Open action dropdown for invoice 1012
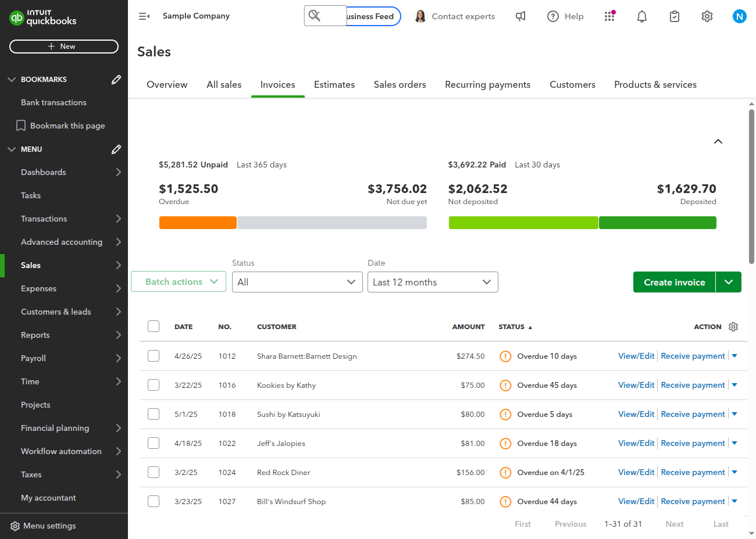The width and height of the screenshot is (756, 539). pyautogui.click(x=734, y=356)
